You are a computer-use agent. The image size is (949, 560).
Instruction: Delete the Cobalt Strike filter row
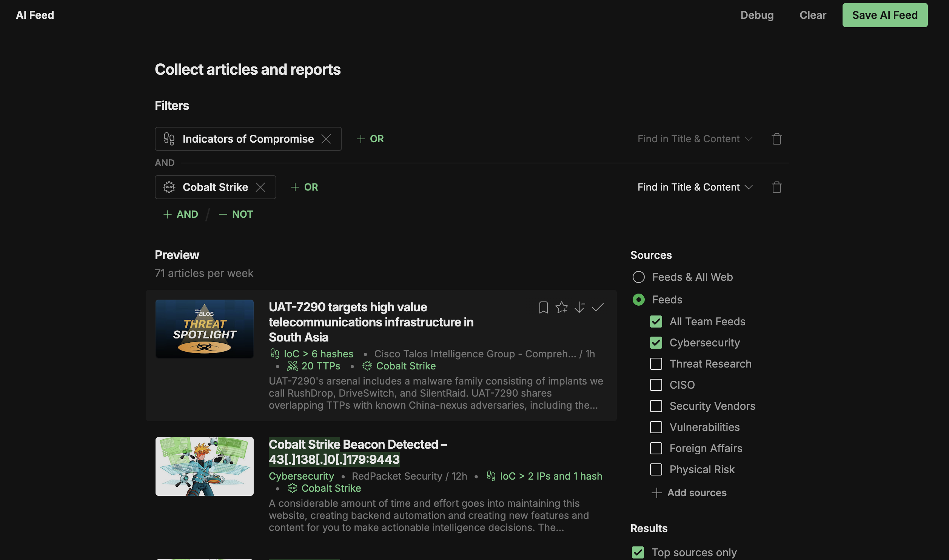click(776, 187)
